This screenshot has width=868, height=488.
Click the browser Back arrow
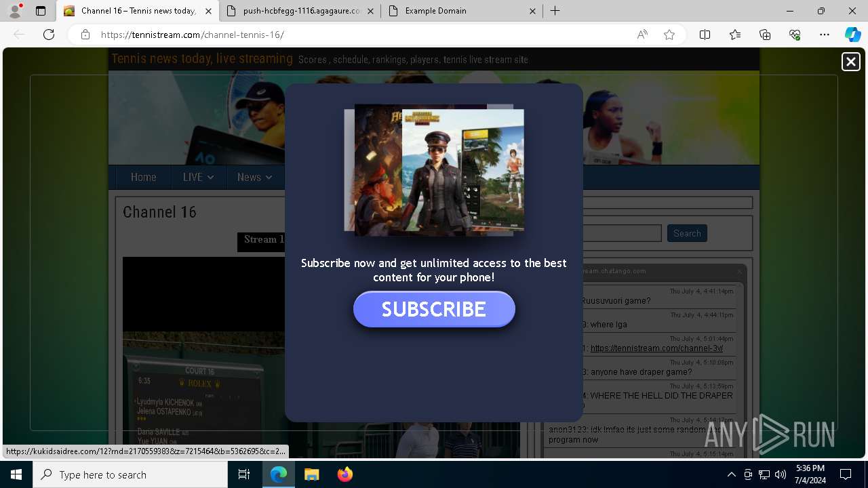point(19,35)
